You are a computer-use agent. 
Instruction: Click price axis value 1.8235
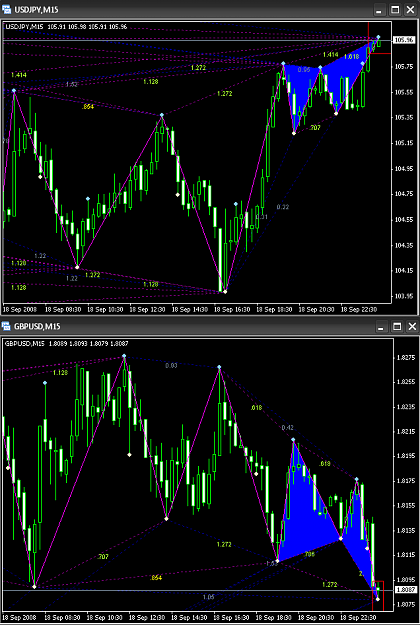coord(405,407)
